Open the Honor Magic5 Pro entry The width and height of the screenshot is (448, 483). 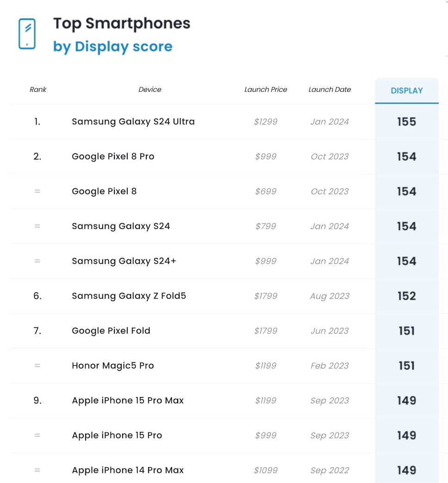pos(112,366)
